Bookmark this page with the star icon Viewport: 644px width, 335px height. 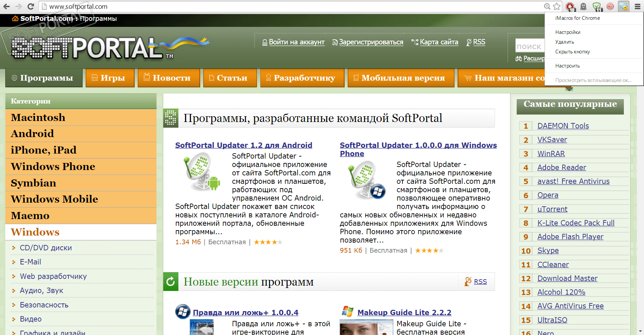pos(557,6)
